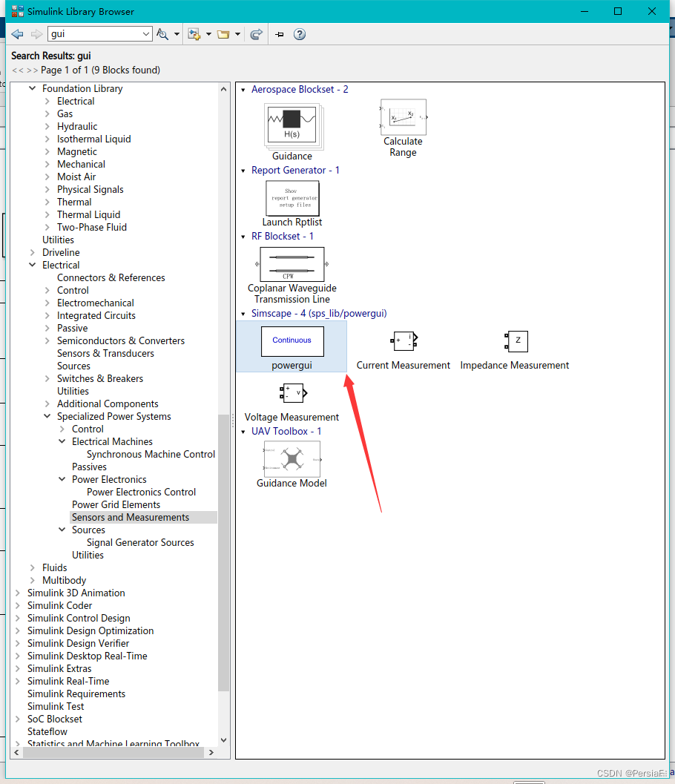Click tree panel vertical scrollbar thumb
Viewport: 675px width, 784px height.
tap(223, 553)
